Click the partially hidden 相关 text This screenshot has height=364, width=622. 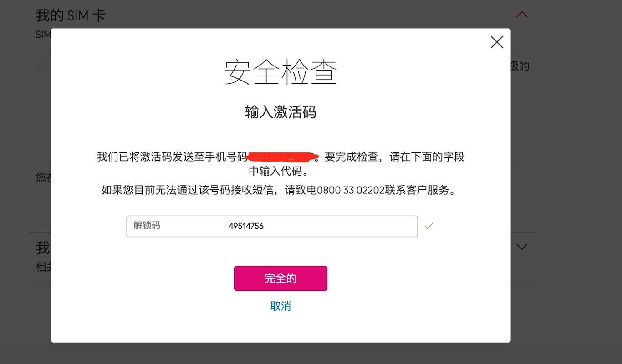pyautogui.click(x=43, y=267)
